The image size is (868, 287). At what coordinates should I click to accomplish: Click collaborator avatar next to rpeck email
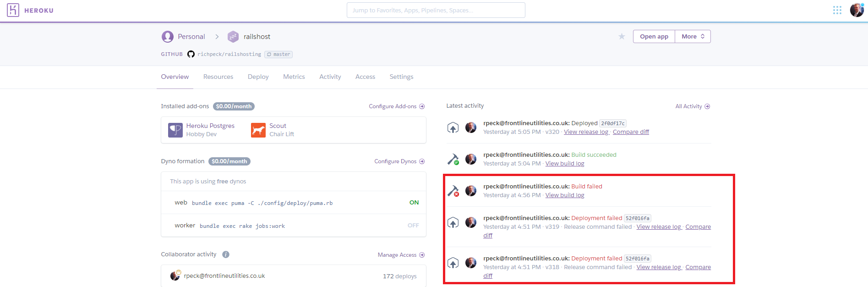point(175,276)
